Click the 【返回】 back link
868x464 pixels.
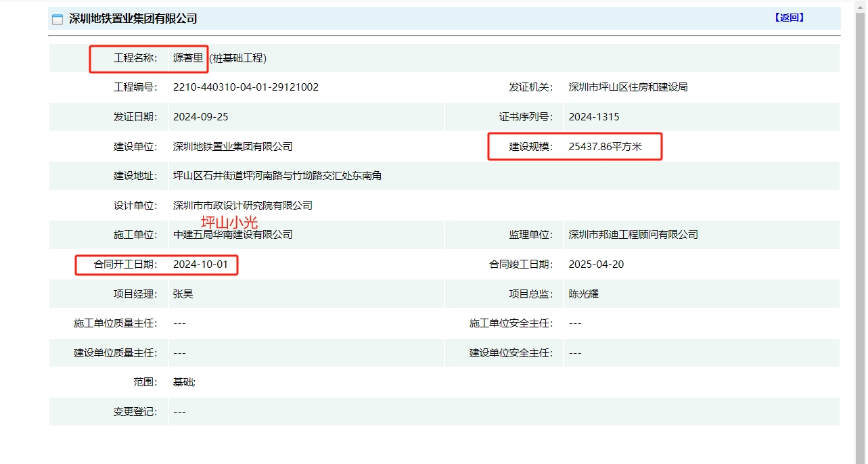click(788, 18)
